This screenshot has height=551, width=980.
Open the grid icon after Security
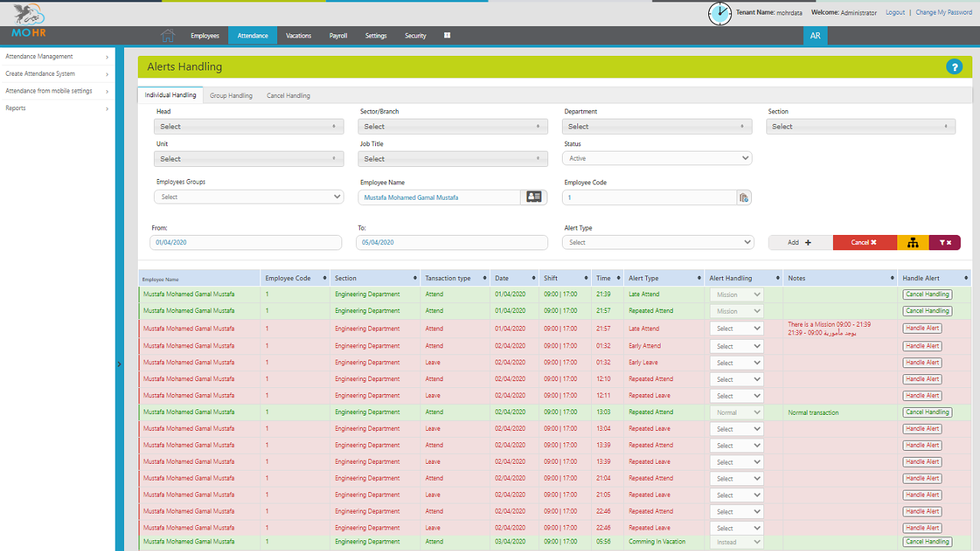(x=447, y=35)
